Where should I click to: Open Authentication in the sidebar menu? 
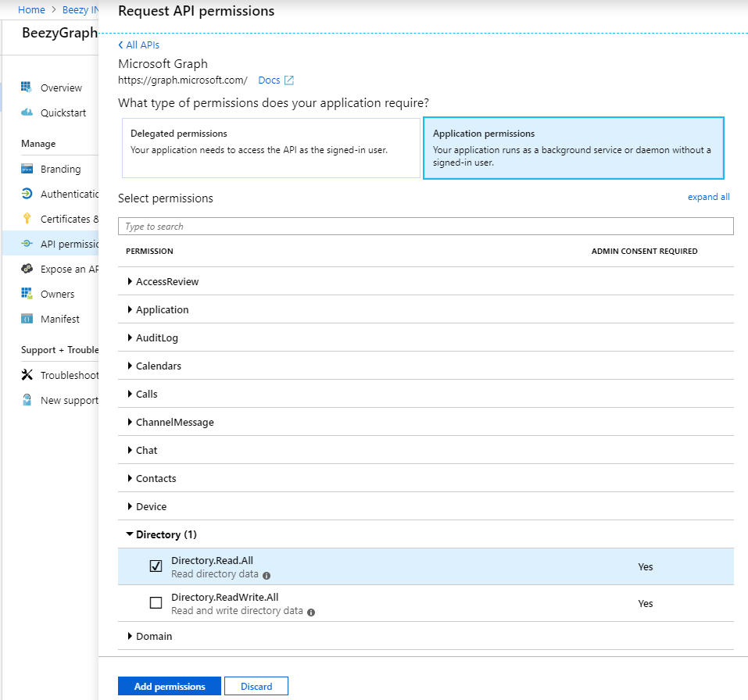tap(69, 194)
